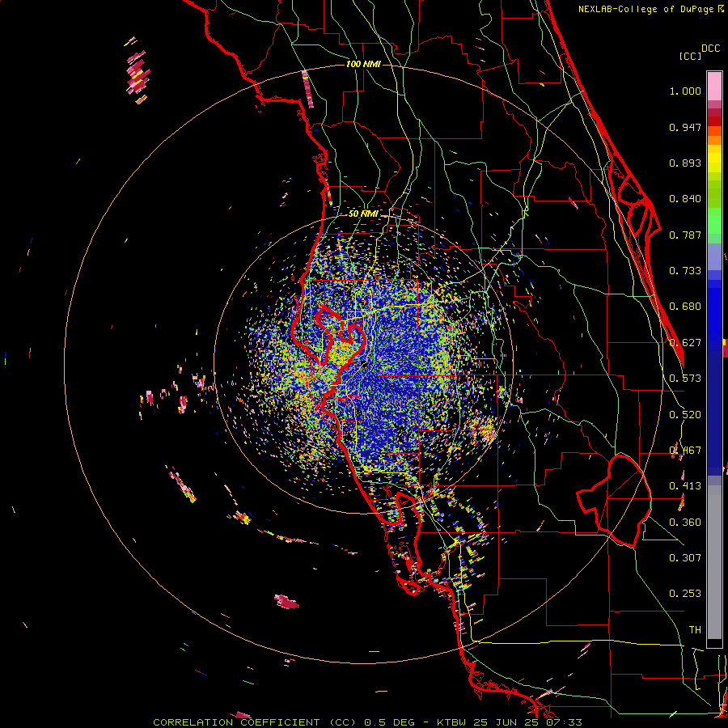This screenshot has height=728, width=728.
Task: Pick the 0.840 value on color scale
Action: 685,199
